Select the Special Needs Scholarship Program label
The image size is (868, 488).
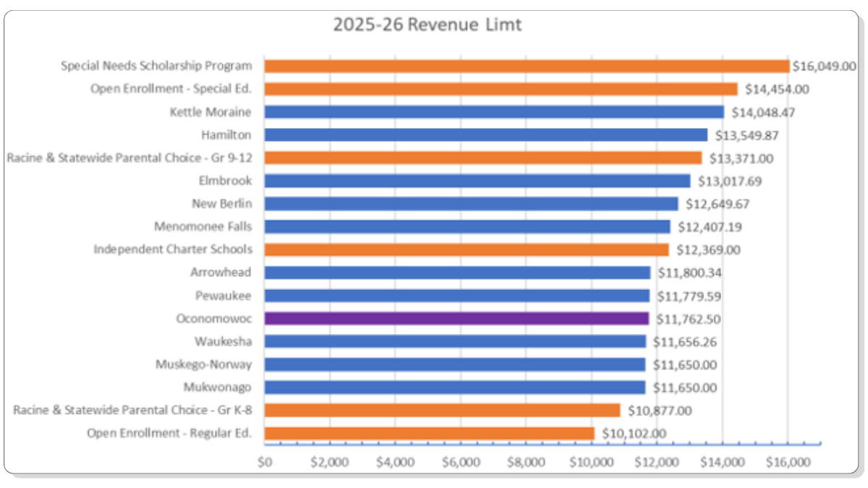pos(156,66)
